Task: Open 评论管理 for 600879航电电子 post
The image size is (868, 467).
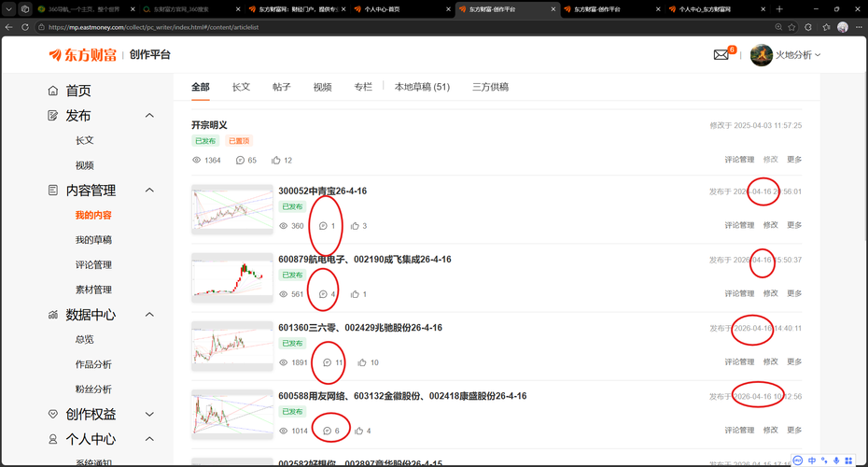Action: [739, 293]
